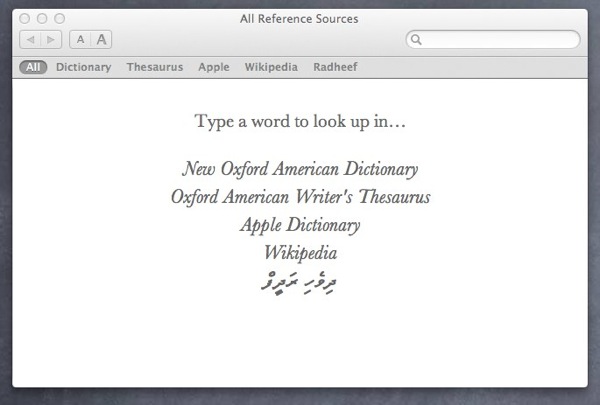Go forward with the right arrow button
The height and width of the screenshot is (405, 600).
pyautogui.click(x=51, y=39)
